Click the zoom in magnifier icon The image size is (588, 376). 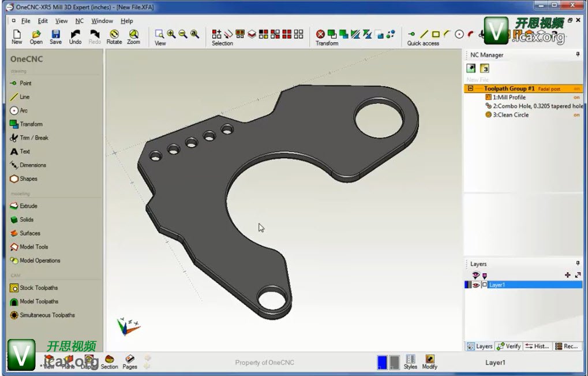[x=171, y=34]
